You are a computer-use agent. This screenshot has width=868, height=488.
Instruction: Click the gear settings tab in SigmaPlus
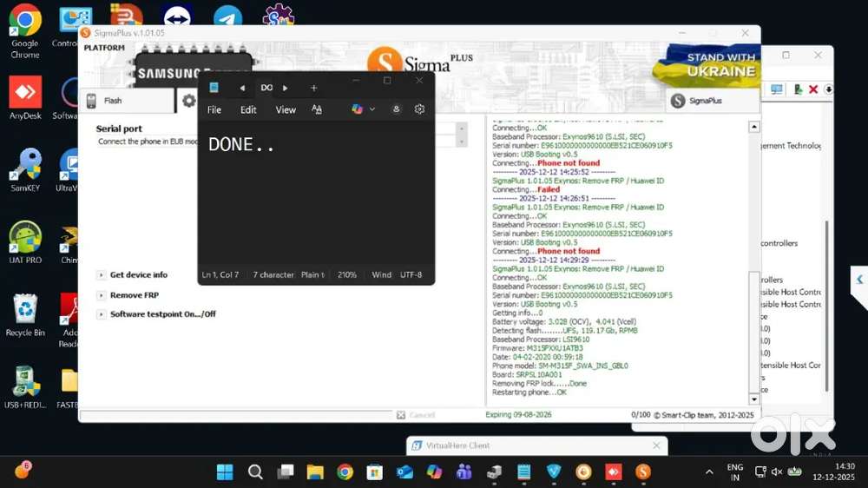(x=188, y=101)
